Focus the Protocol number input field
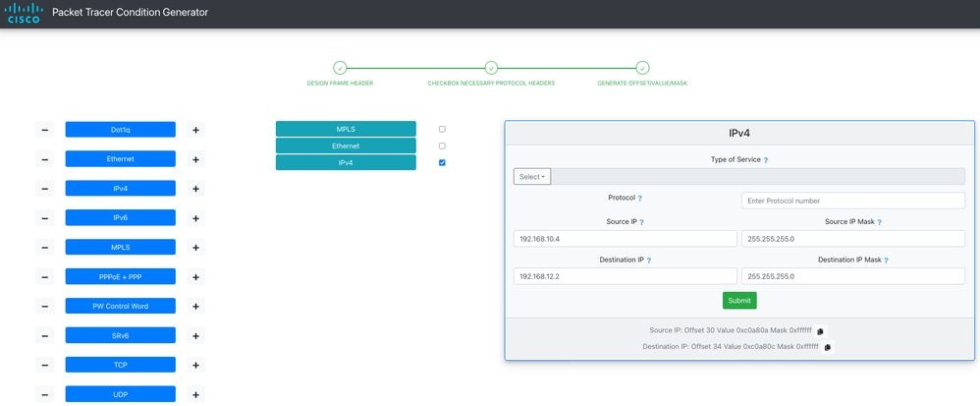Viewport: 980px width, 406px height. (x=853, y=201)
